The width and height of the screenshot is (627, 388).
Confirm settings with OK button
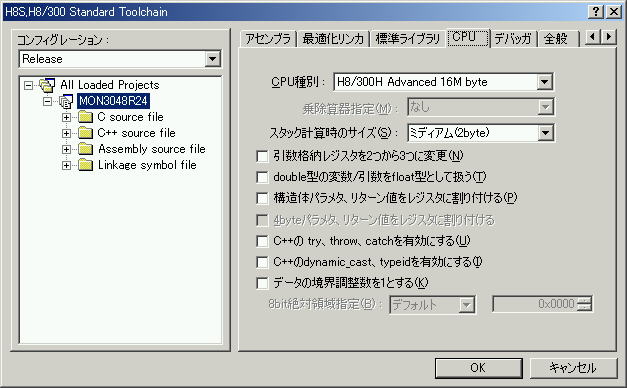[x=478, y=368]
